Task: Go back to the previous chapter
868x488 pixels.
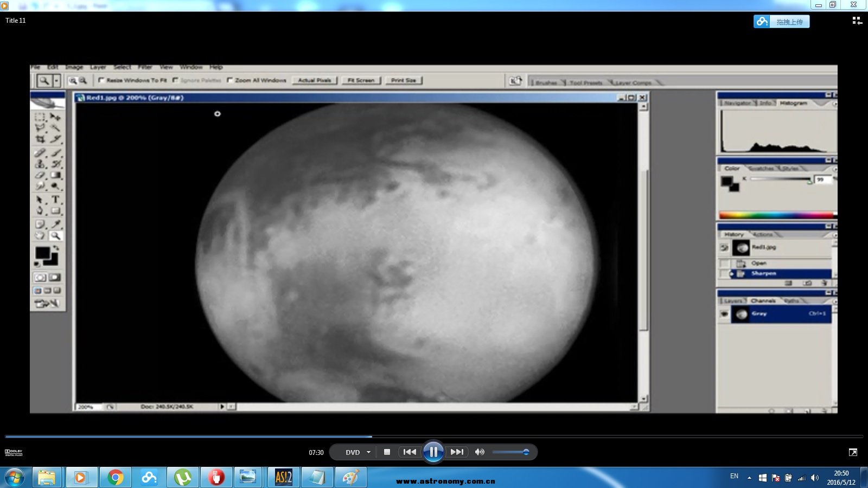Action: (x=410, y=452)
